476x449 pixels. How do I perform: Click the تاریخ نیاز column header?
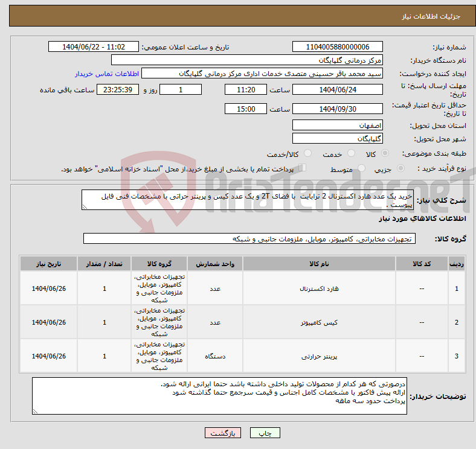pyautogui.click(x=48, y=264)
